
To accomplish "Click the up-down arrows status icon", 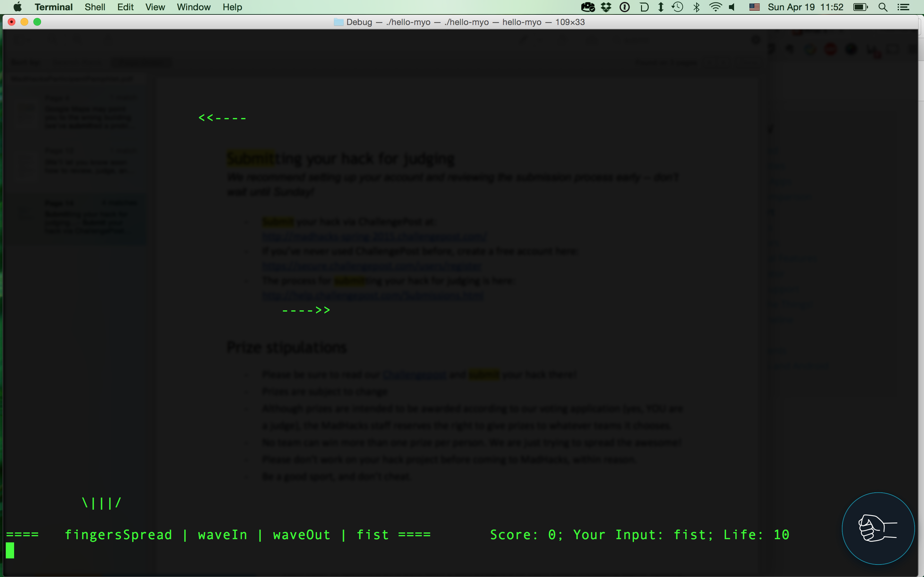I will point(661,7).
